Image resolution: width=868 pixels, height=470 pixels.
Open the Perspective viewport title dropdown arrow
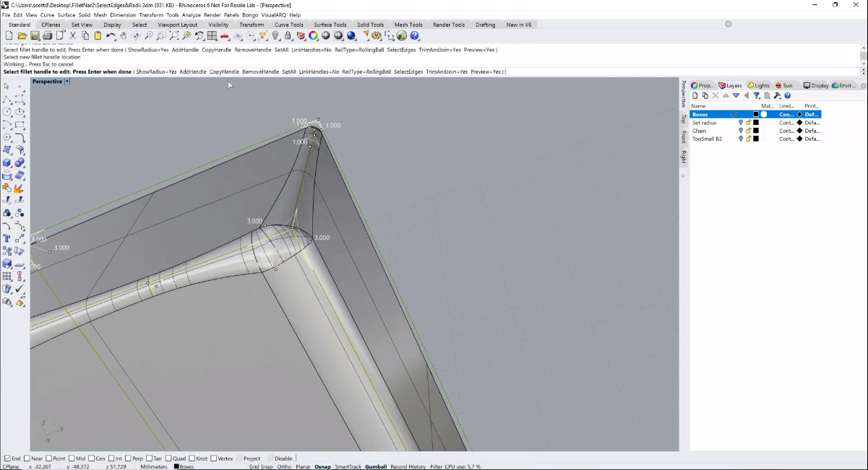[x=67, y=82]
